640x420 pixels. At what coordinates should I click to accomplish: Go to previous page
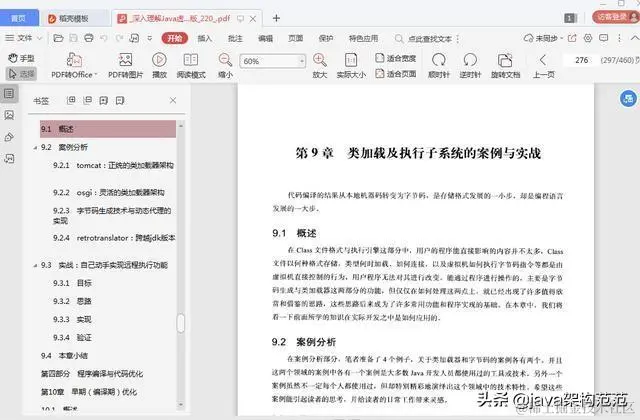pyautogui.click(x=543, y=65)
